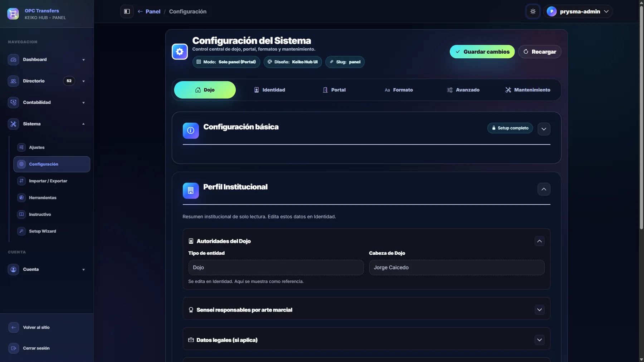The width and height of the screenshot is (644, 362).
Task: Click the Diseño: Keiko Hub UI chip
Action: 293,62
